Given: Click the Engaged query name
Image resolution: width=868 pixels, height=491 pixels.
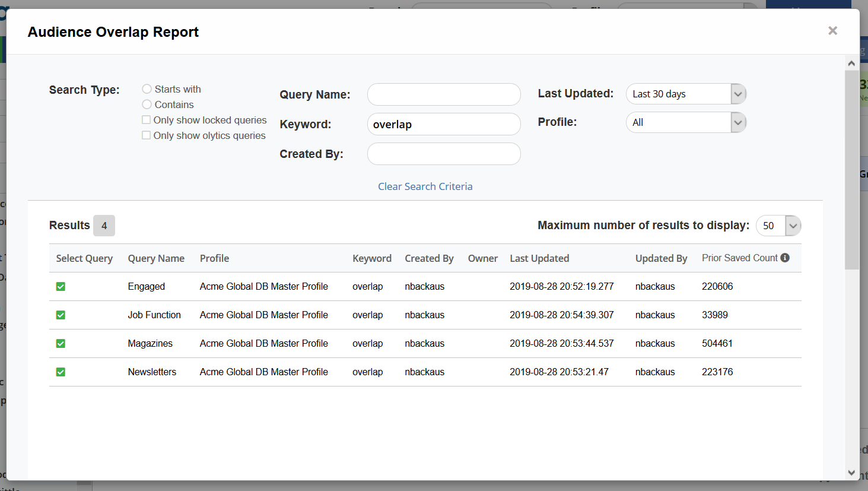Looking at the screenshot, I should 147,287.
